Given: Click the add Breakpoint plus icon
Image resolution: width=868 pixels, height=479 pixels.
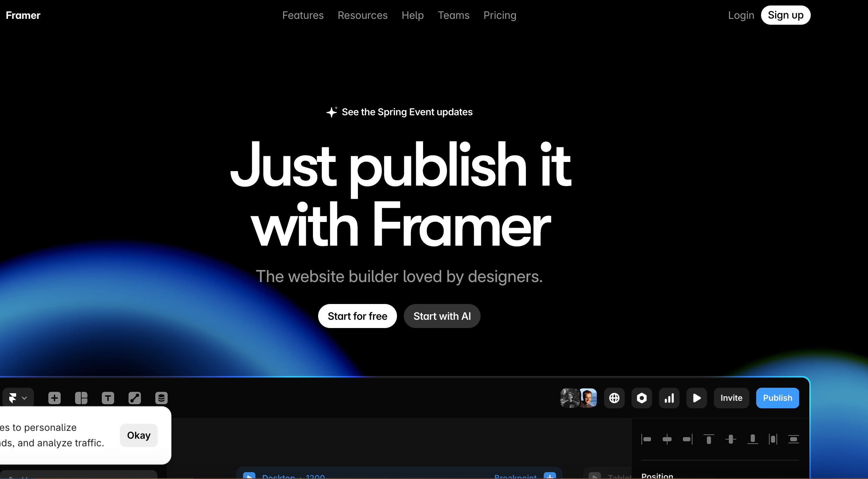Looking at the screenshot, I should pos(550,476).
